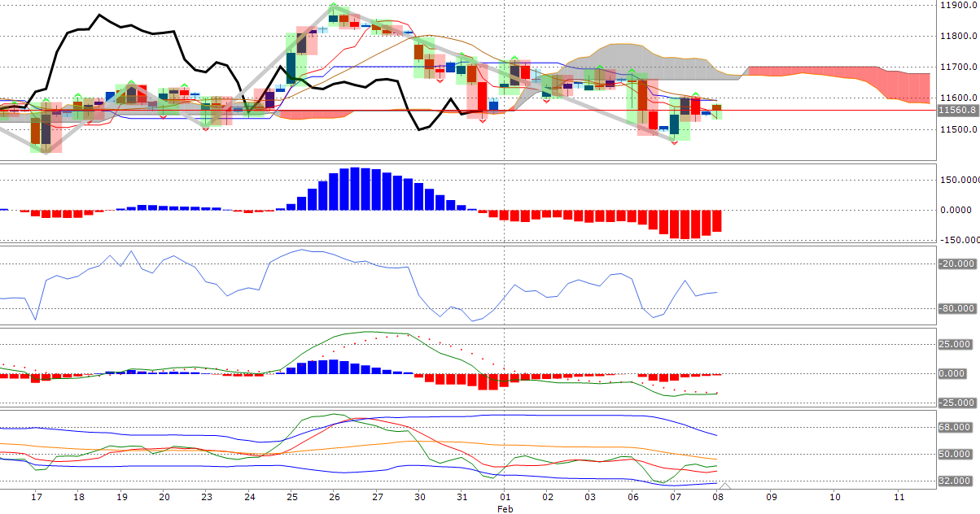Screen dimensions: 980x514
Task: Select the thick black lagging line peak near 18
Action: point(98,15)
